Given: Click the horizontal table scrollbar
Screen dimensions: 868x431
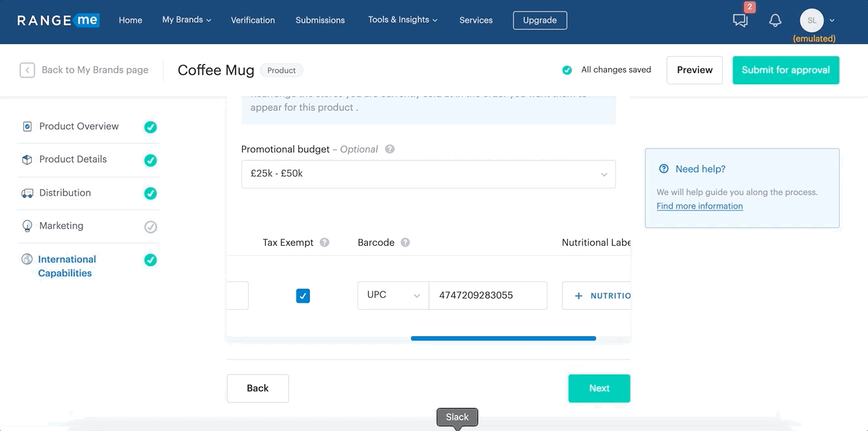Looking at the screenshot, I should 503,339.
